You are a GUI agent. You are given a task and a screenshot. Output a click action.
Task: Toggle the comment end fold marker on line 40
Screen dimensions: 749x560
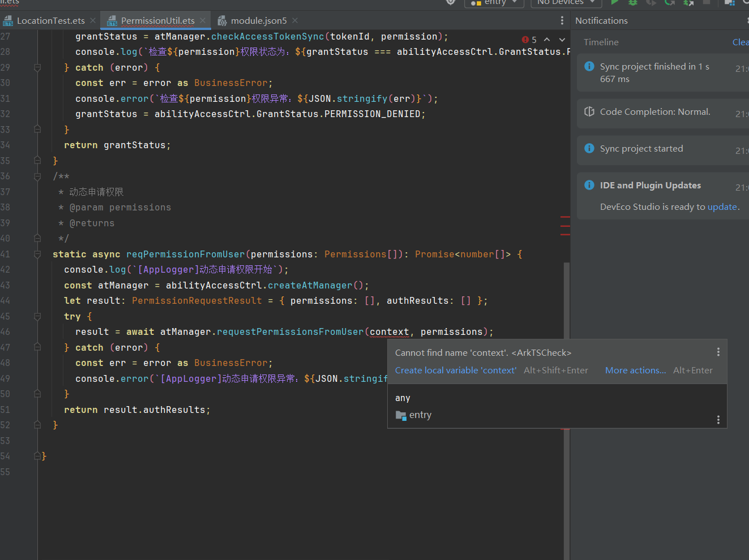pos(37,239)
